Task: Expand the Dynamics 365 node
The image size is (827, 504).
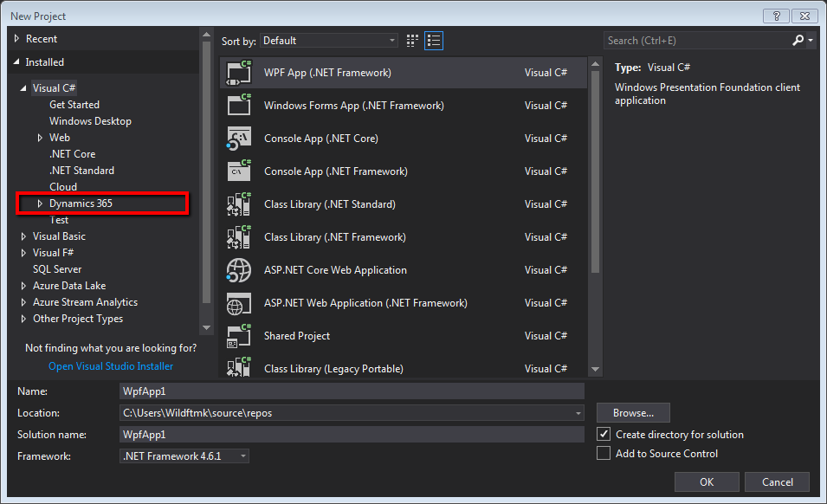Action: 40,204
